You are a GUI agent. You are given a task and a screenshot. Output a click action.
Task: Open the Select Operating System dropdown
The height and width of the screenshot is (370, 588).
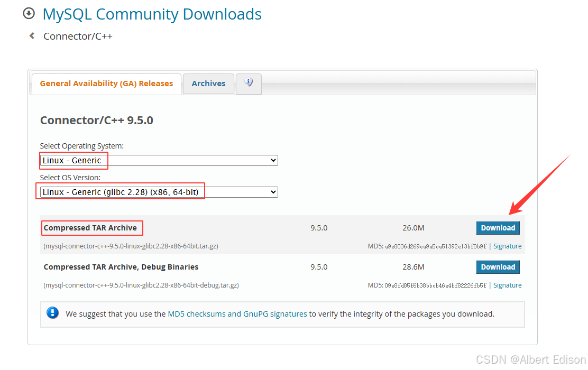pyautogui.click(x=159, y=161)
